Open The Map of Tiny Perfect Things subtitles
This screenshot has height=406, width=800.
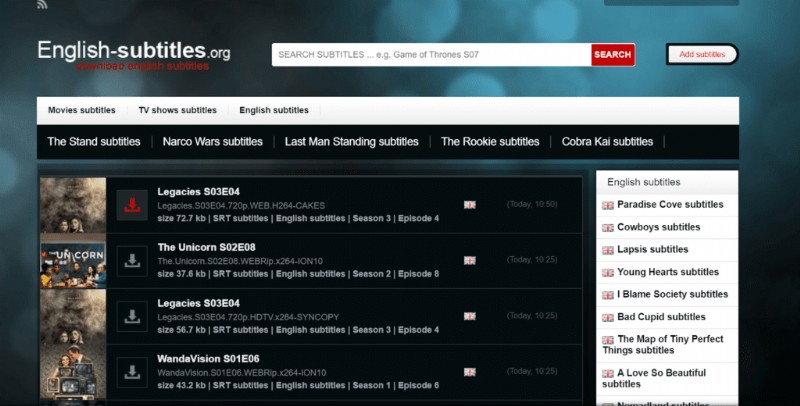point(663,345)
